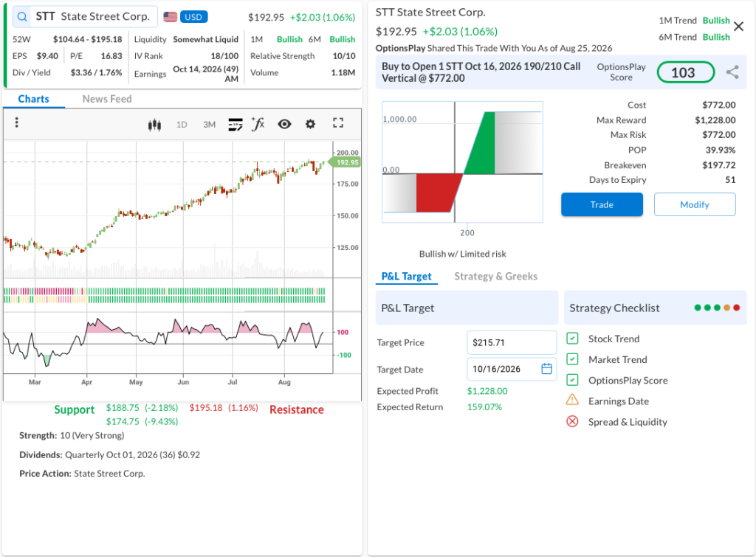Click the Target Price input field
This screenshot has height=557, width=756.
512,342
